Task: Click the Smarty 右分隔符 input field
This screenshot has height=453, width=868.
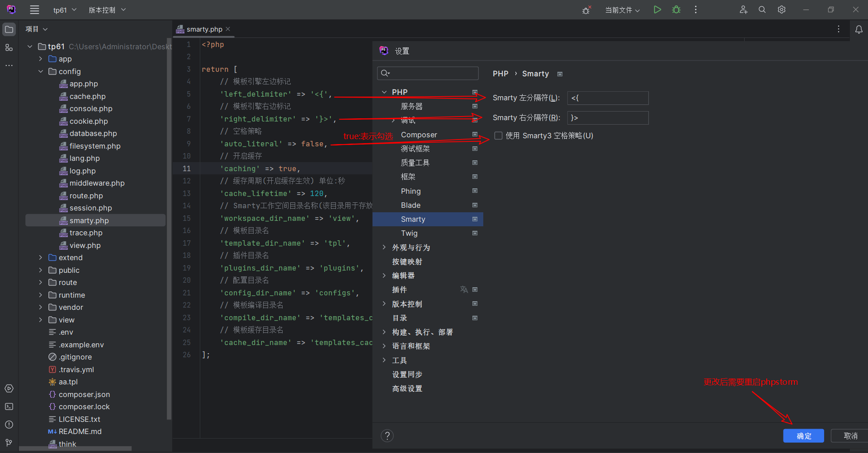Action: (608, 118)
